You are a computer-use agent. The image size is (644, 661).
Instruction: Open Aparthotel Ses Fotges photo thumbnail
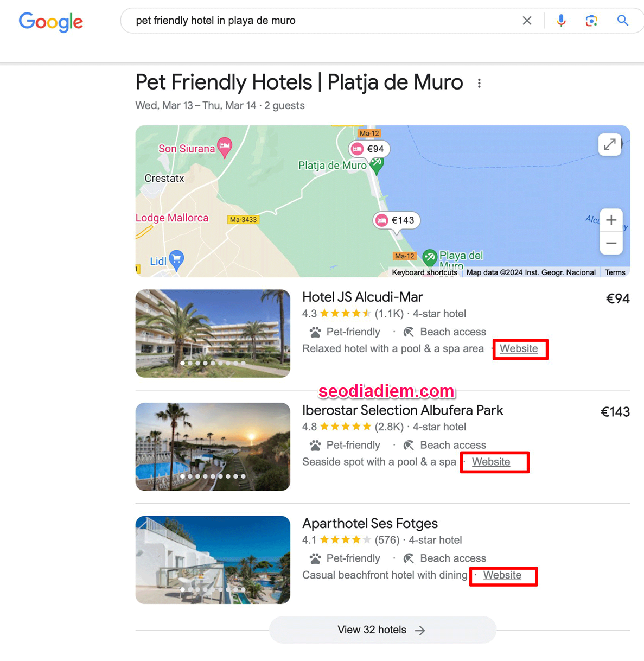pyautogui.click(x=213, y=560)
